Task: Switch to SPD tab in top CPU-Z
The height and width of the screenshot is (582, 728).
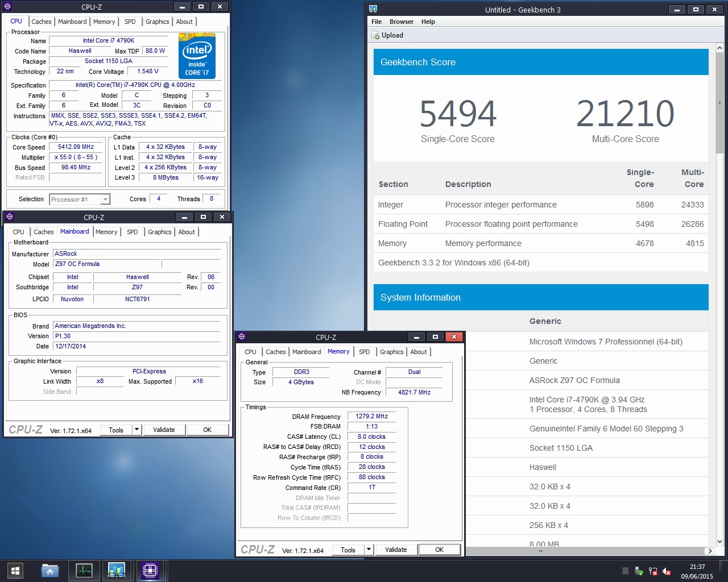Action: click(130, 22)
